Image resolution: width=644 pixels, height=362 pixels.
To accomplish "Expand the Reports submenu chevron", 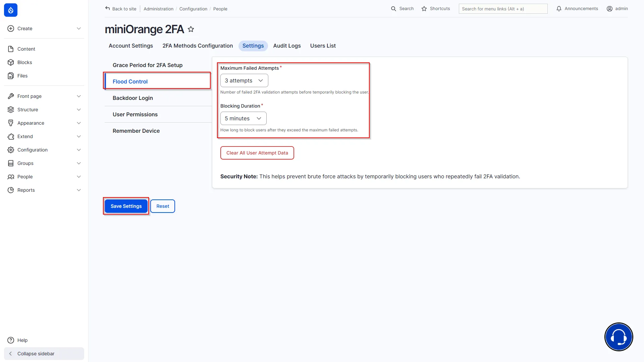I will coord(79,190).
